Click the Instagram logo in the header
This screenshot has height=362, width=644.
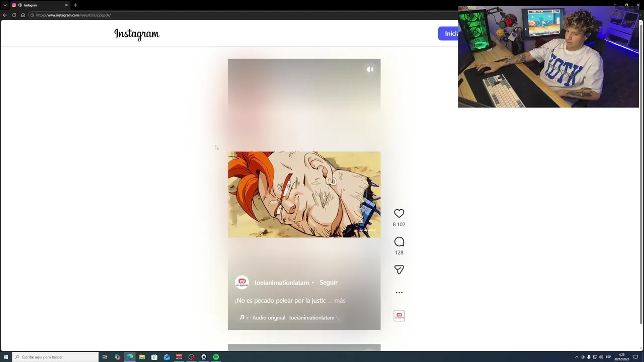(136, 34)
